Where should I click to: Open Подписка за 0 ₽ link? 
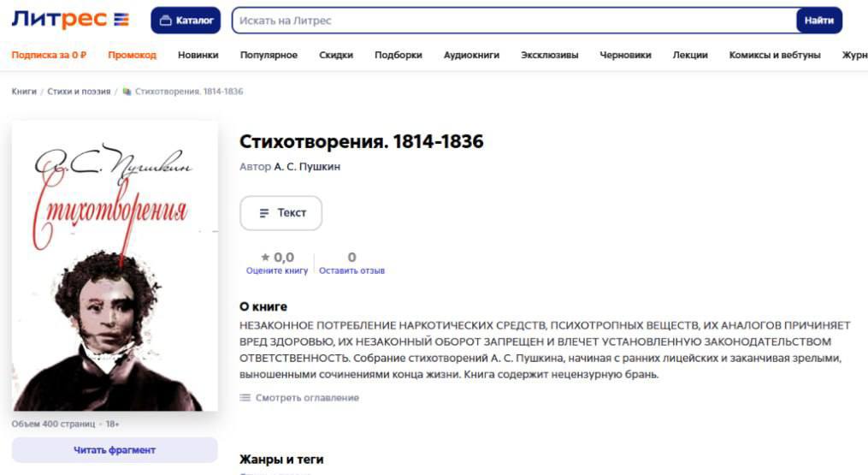point(49,55)
